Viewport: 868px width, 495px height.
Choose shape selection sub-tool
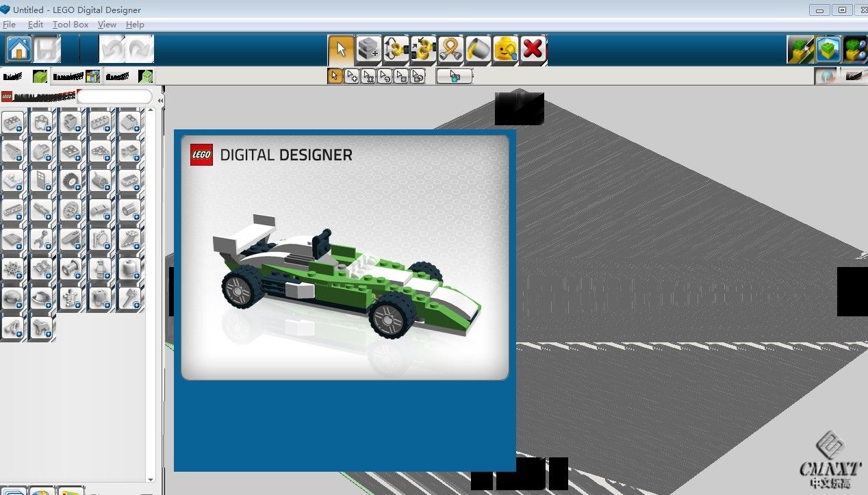pyautogui.click(x=401, y=76)
